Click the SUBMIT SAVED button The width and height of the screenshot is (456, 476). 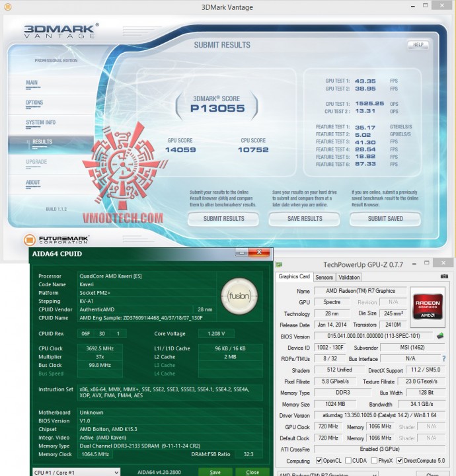click(385, 219)
